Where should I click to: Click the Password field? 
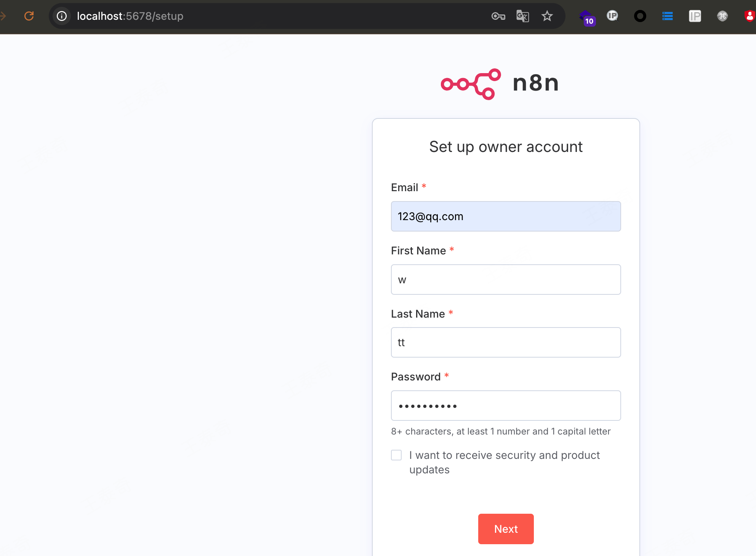[506, 406]
